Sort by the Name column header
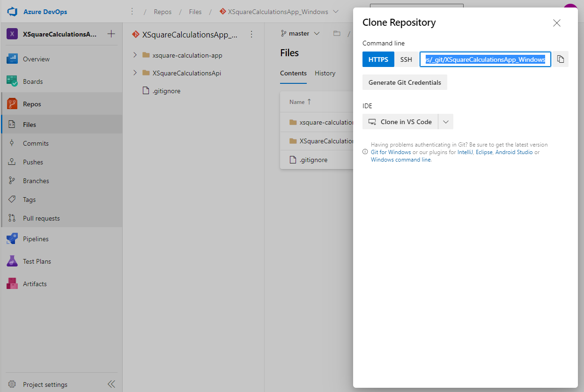584x392 pixels. (301, 102)
